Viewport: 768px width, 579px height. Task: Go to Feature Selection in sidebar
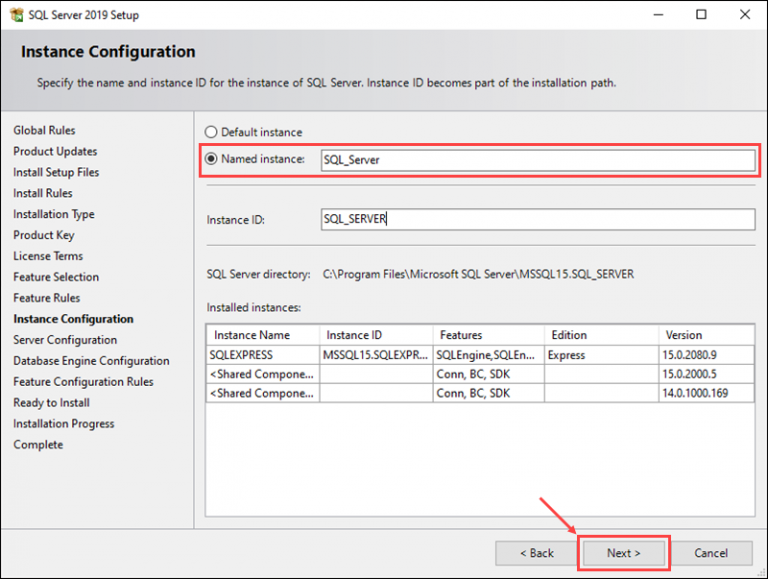pos(56,277)
